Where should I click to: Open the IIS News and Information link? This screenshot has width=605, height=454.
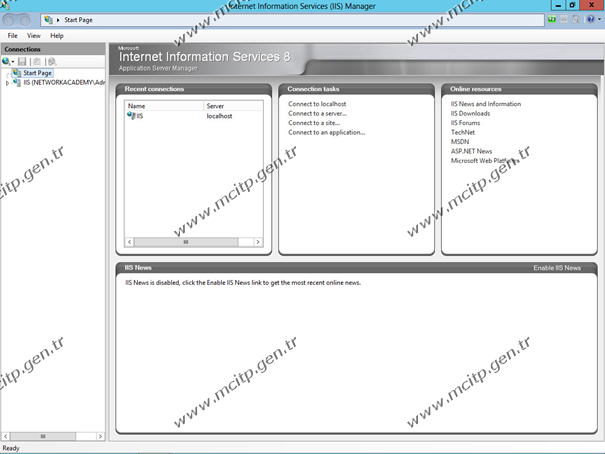486,104
